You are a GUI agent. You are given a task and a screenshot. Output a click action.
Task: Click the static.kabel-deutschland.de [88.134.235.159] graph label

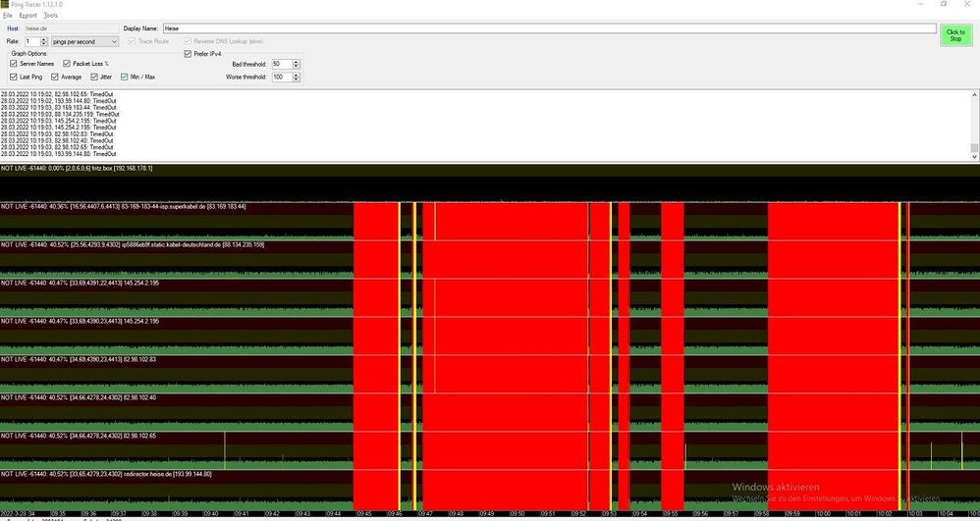(x=133, y=245)
